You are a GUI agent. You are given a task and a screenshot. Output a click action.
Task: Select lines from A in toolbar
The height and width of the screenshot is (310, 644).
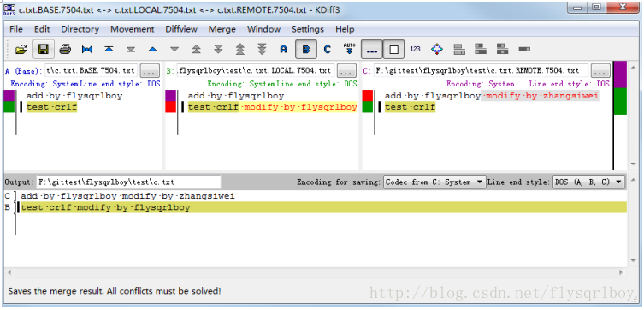[x=283, y=50]
